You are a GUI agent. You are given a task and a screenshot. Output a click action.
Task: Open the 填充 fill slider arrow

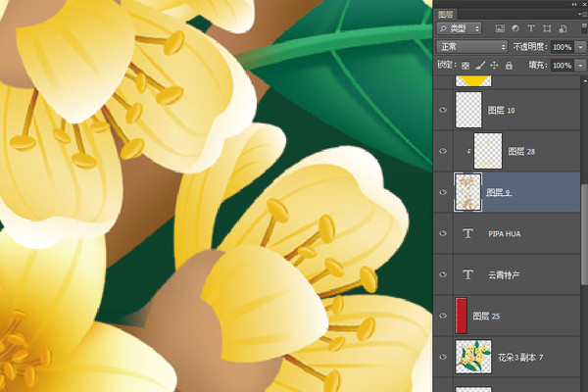tap(580, 66)
